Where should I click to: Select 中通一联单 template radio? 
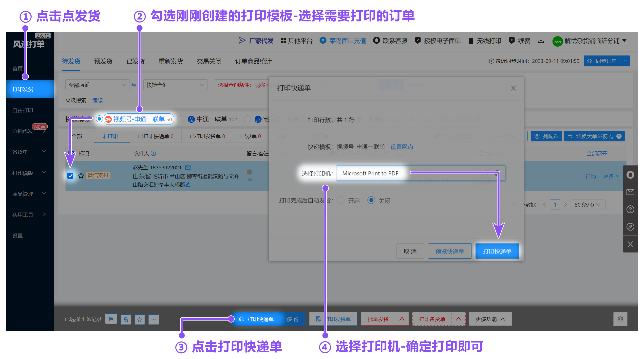(181, 119)
